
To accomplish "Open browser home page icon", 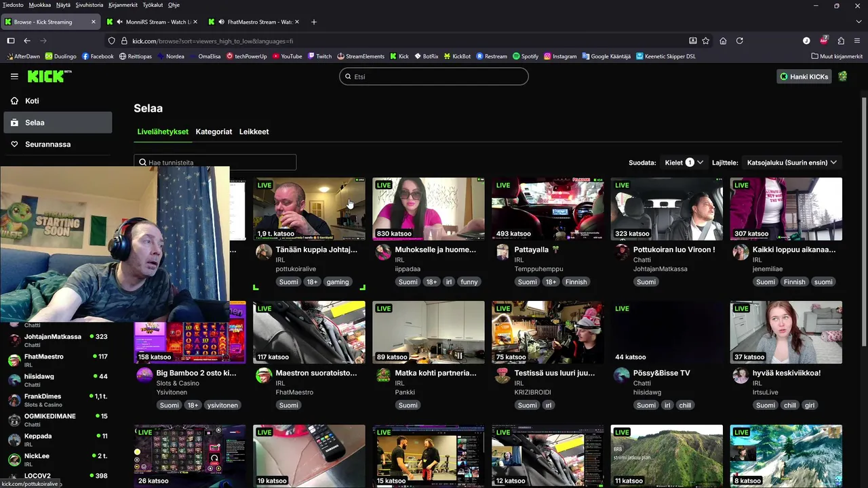I will pyautogui.click(x=723, y=41).
